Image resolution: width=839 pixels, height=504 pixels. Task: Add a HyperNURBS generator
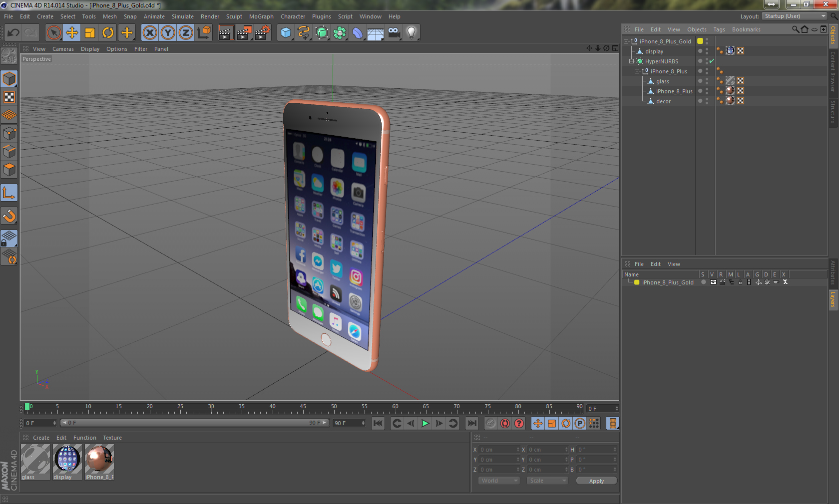click(322, 33)
